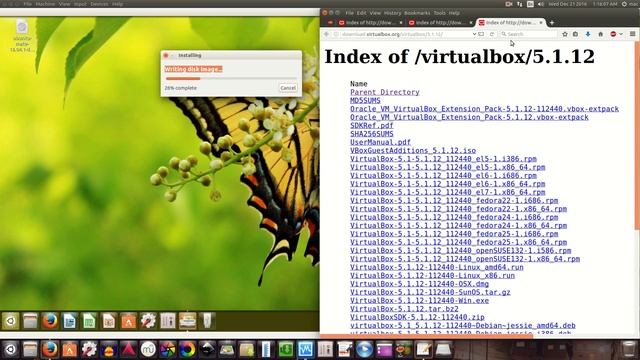Screen dimensions: 640x360
Task: Open the host dock Trash icon
Action: (629, 349)
